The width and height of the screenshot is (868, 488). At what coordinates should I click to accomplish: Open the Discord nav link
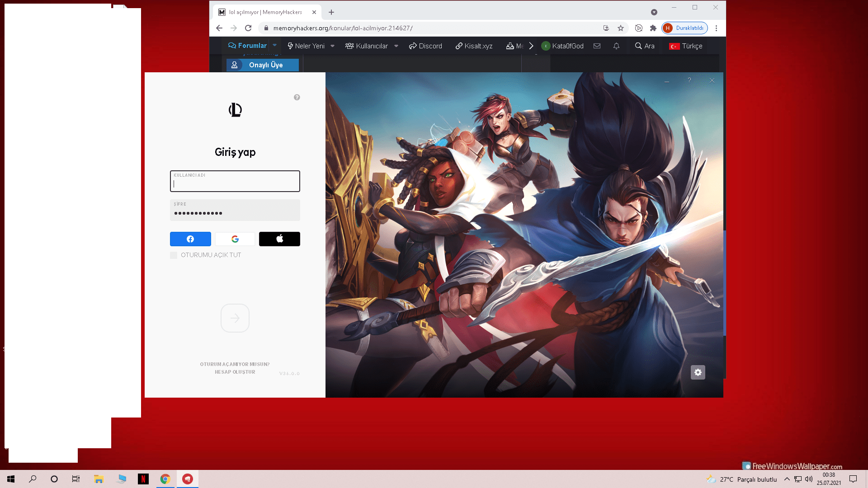coord(425,46)
